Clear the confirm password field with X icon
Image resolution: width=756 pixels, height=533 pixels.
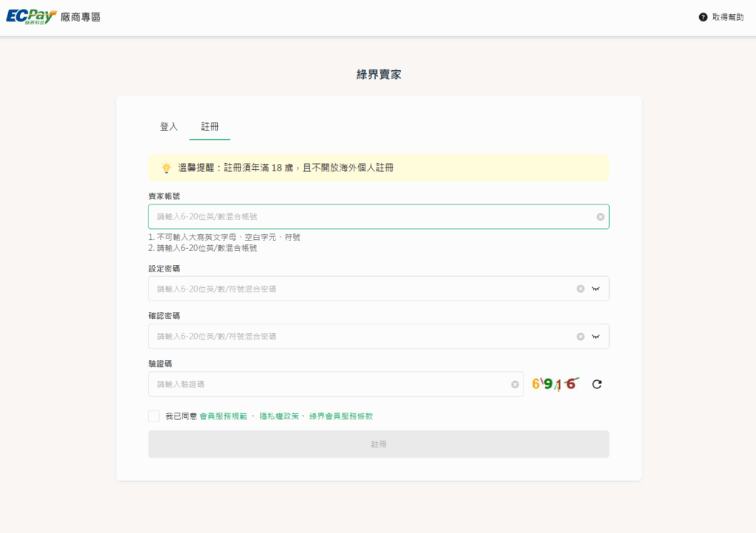point(580,337)
